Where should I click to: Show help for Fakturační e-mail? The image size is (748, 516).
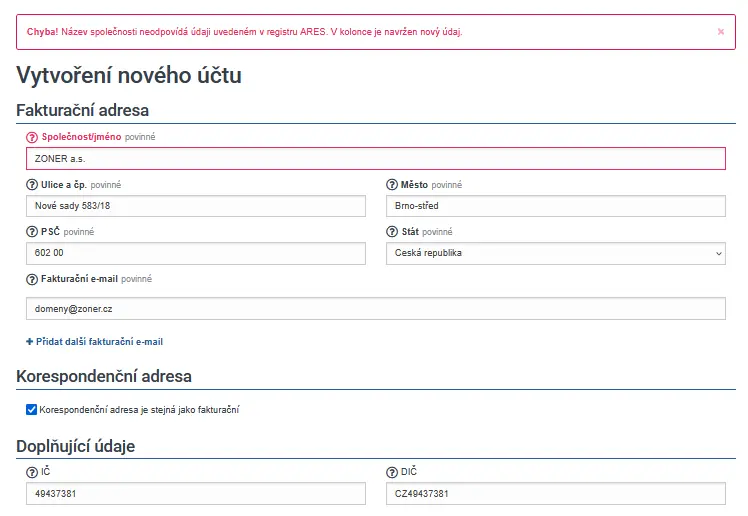32,279
